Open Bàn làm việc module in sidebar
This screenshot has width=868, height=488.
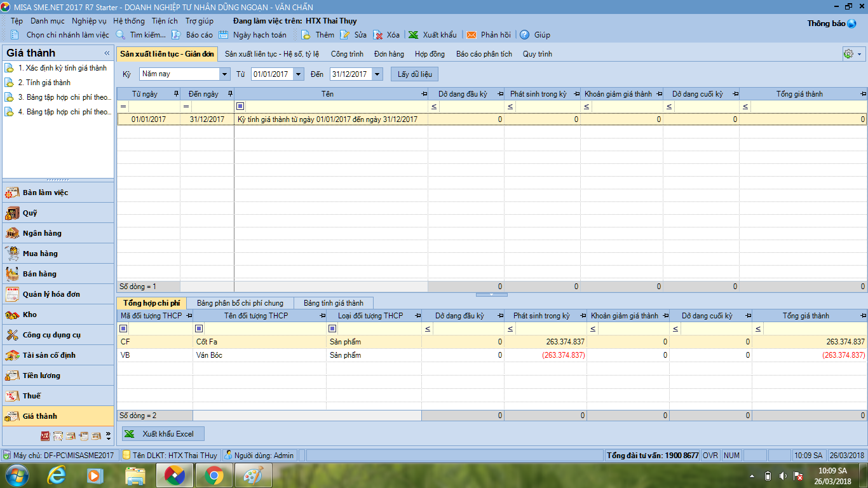pos(58,193)
